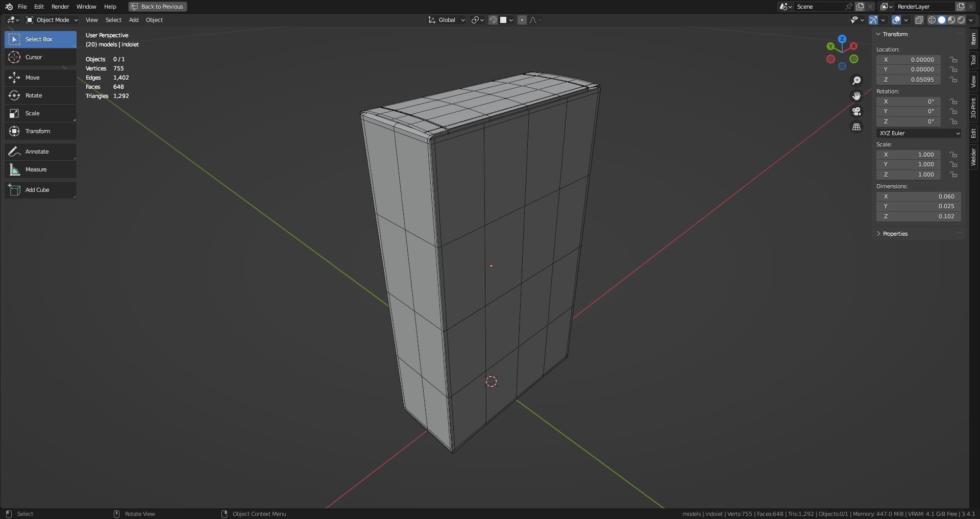Toggle snapping with the magnet icon
Screen dimensions: 980x519
point(493,20)
